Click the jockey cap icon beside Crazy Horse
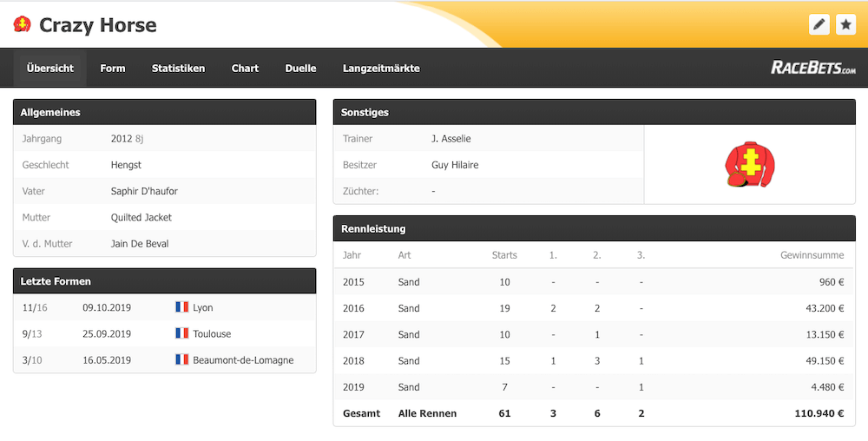The image size is (868, 441). click(23, 24)
